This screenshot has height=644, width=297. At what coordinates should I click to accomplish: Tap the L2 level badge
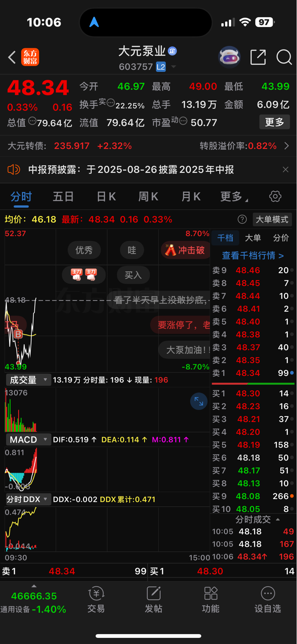161,67
